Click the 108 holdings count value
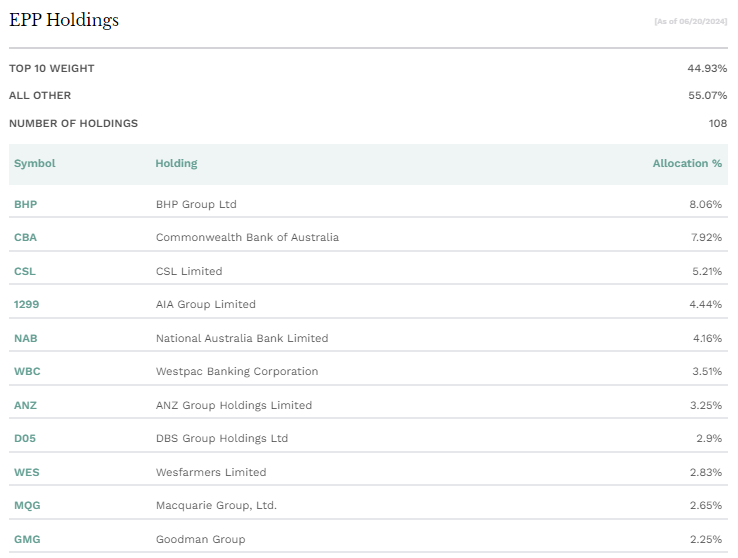Viewport: 738px width, 558px height. (718, 123)
